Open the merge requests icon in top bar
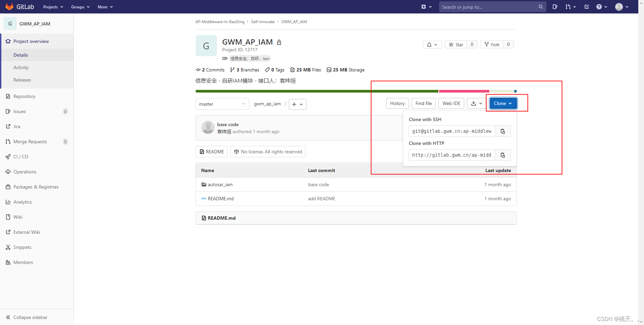644x325 pixels. coord(571,7)
